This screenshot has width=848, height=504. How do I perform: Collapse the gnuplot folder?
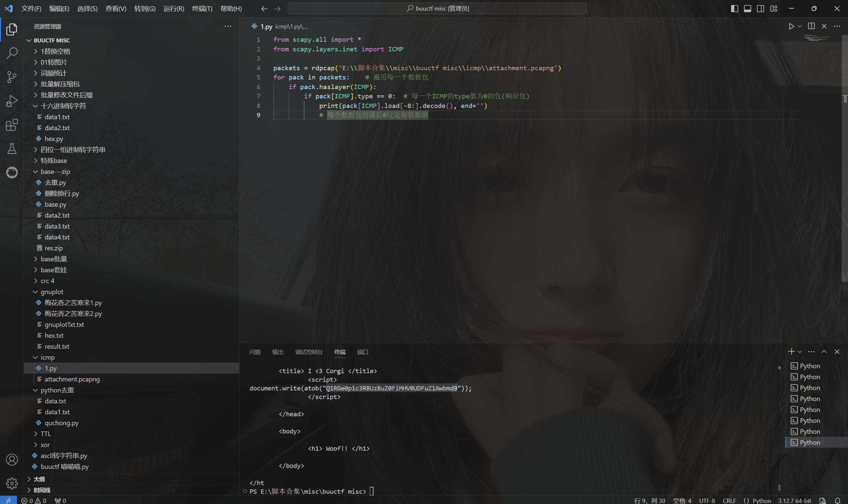click(131, 292)
